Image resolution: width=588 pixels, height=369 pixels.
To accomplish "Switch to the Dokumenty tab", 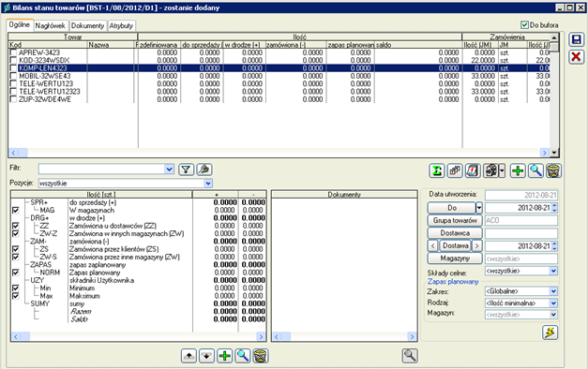I will (88, 25).
